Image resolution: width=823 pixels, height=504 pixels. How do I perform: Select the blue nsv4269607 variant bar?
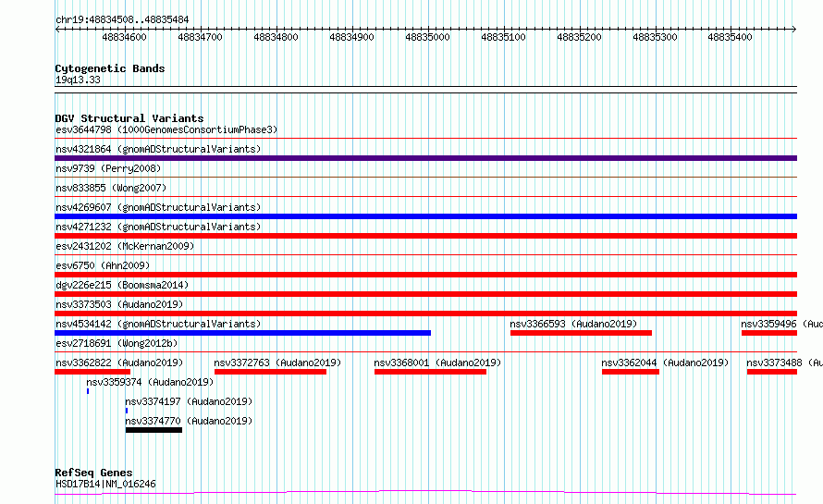425,216
